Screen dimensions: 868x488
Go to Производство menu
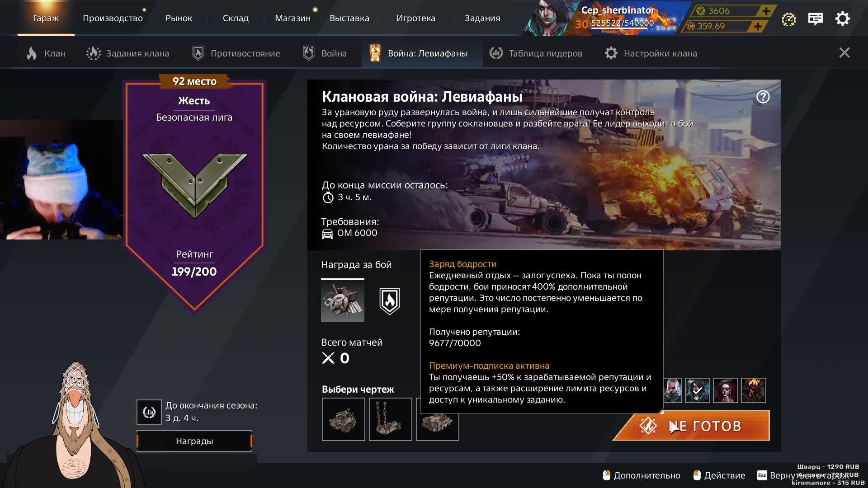[113, 18]
